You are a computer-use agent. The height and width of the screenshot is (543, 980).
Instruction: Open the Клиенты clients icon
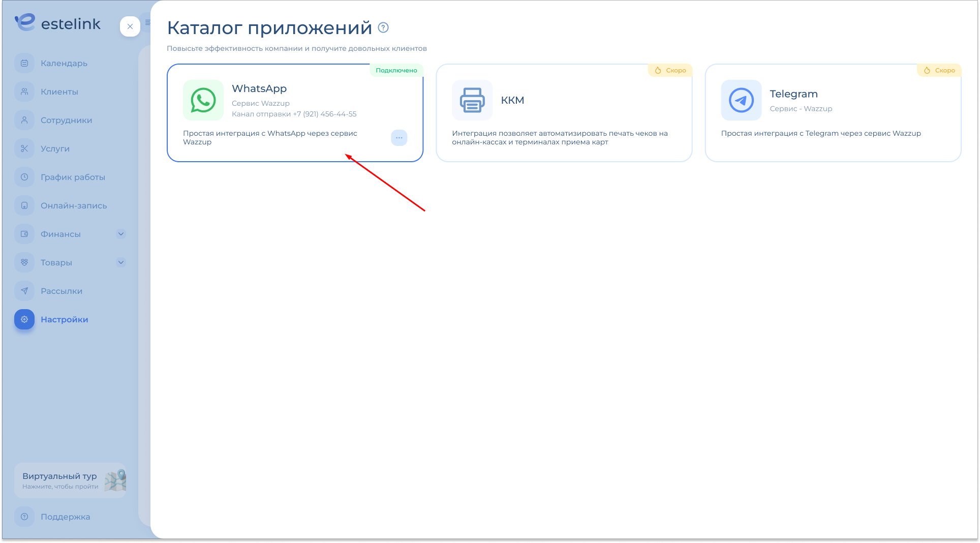pyautogui.click(x=24, y=92)
